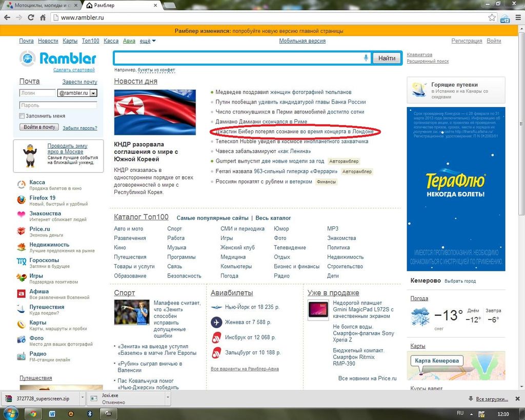Click the Firefox 19 icon
Image resolution: width=525 pixels, height=420 pixels.
coord(21,200)
